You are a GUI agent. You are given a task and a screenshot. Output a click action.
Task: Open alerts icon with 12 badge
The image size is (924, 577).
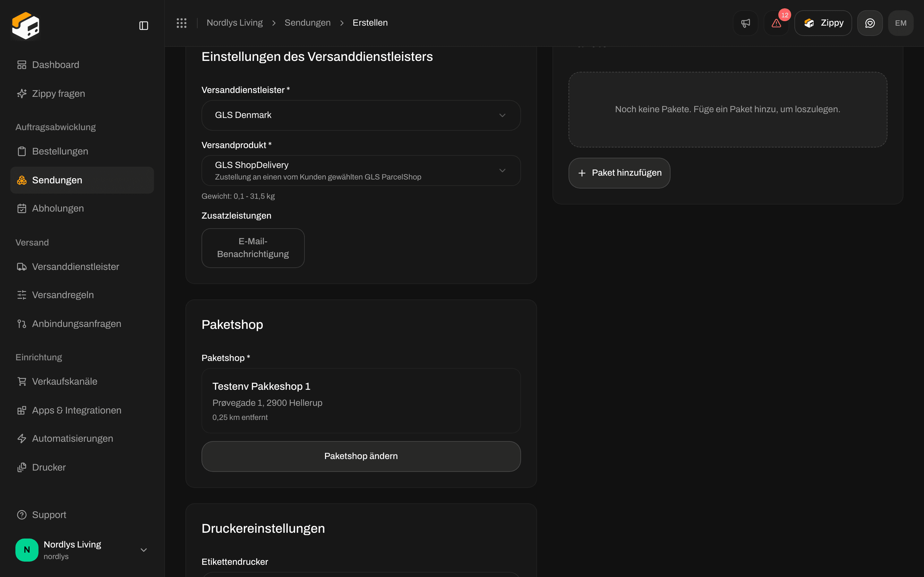point(776,23)
